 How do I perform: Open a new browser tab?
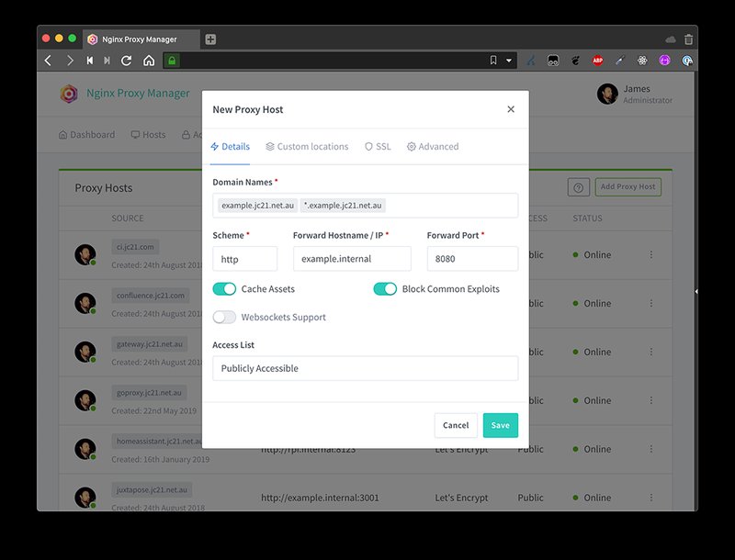point(210,39)
